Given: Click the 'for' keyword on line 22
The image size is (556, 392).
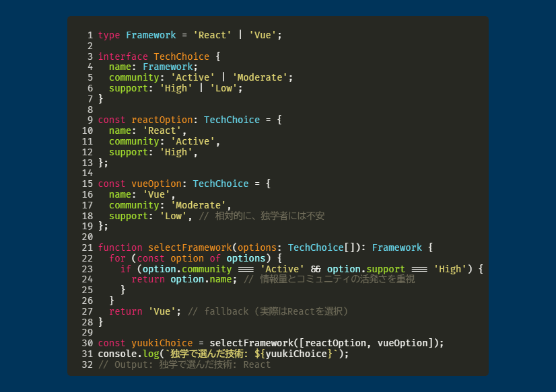Looking at the screenshot, I should tap(117, 258).
